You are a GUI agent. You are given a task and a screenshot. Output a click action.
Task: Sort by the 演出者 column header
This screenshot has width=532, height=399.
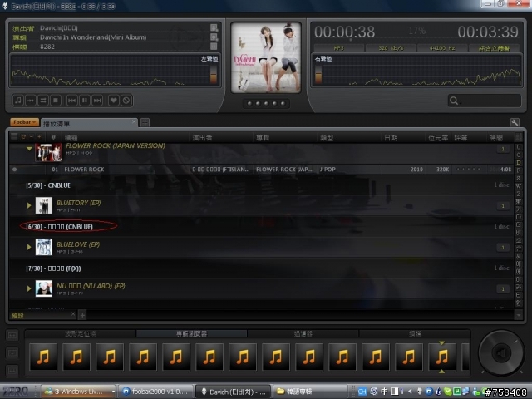point(202,138)
